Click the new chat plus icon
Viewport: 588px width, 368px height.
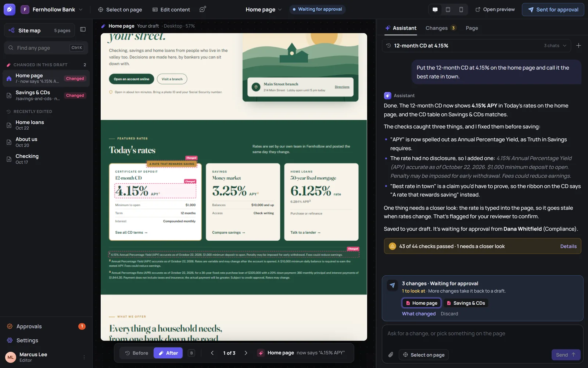(x=578, y=46)
